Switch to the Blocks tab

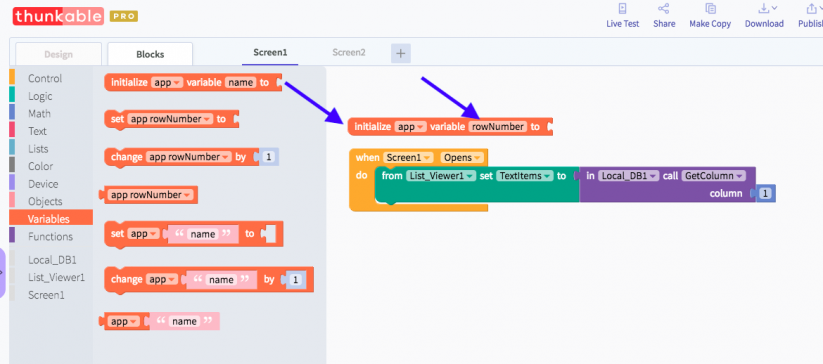coord(150,54)
